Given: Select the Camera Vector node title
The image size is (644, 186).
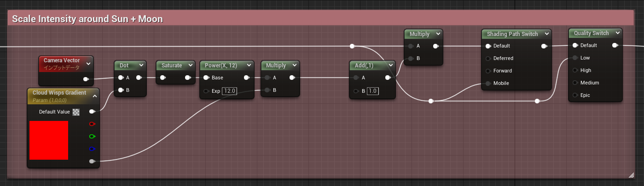Looking at the screenshot, I should pyautogui.click(x=62, y=60).
